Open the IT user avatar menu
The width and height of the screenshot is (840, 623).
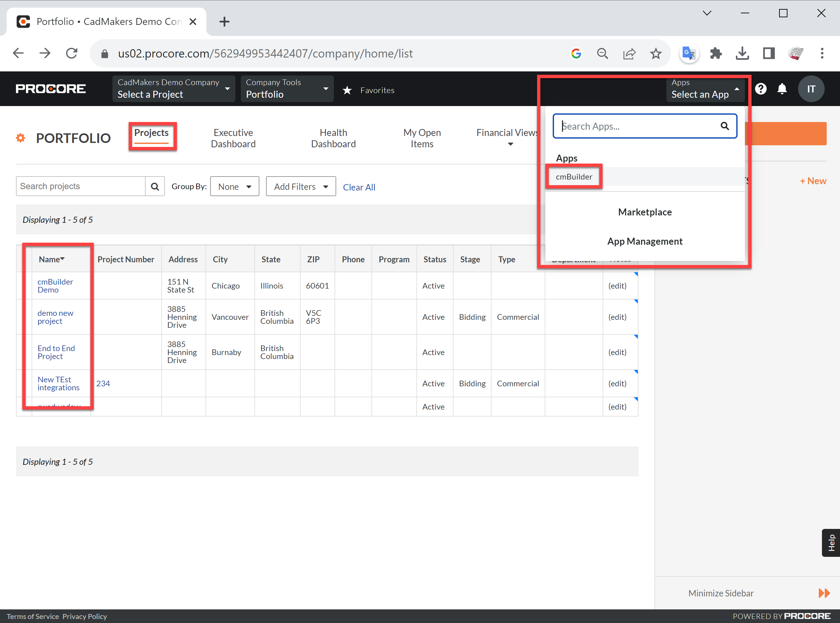811,89
